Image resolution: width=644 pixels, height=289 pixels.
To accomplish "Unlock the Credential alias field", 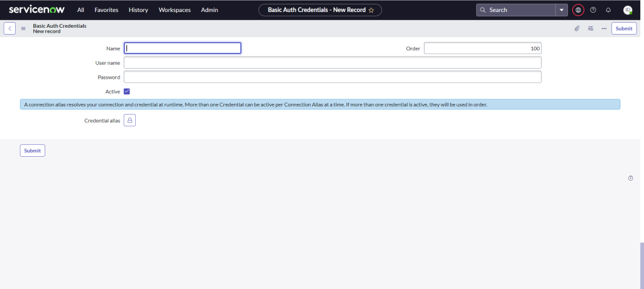I will [x=130, y=120].
